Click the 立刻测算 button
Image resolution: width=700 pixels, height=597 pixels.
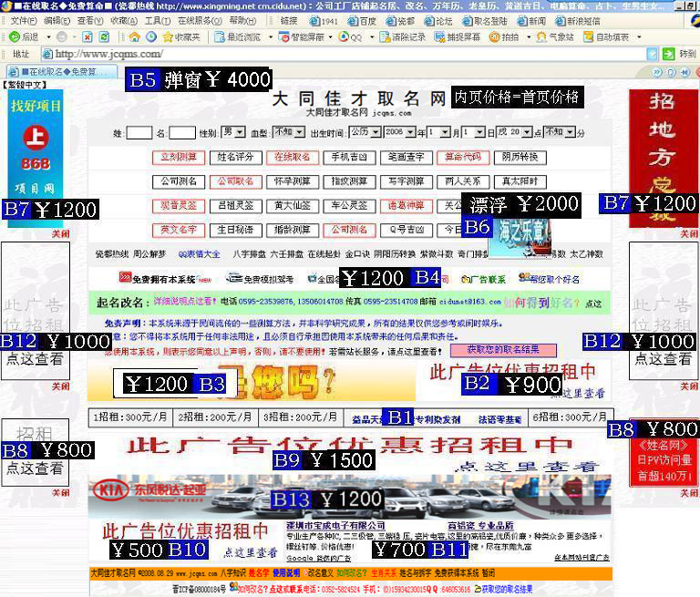coord(178,158)
